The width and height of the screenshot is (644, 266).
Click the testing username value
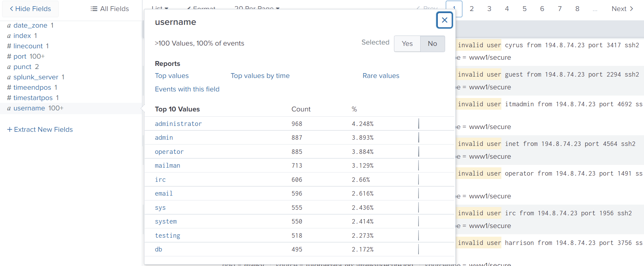pos(167,236)
